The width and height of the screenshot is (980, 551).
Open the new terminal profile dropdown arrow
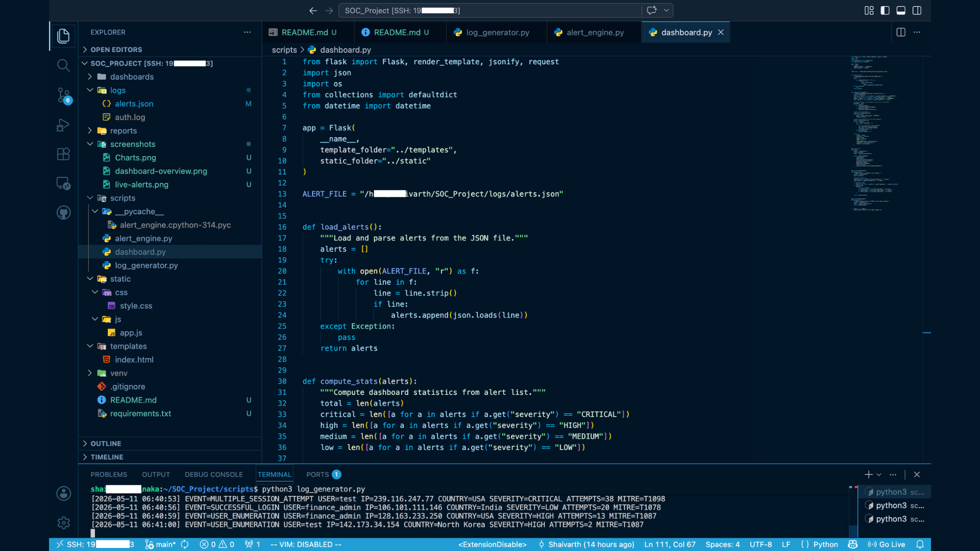click(879, 474)
